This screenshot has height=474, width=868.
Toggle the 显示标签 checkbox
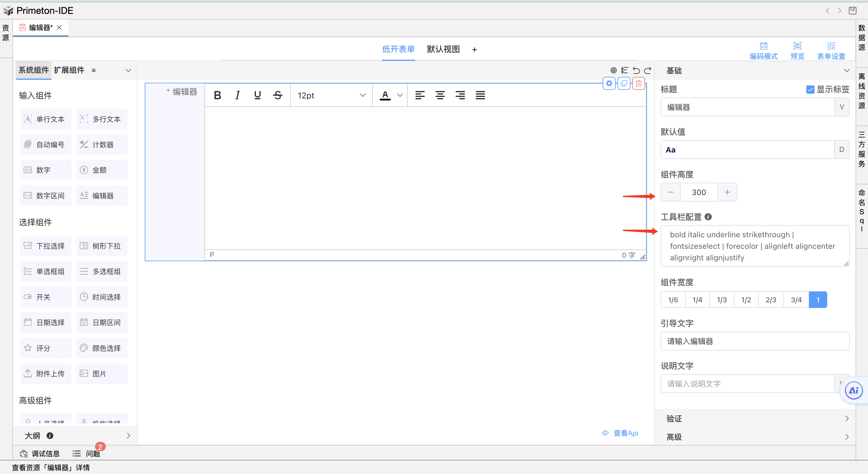pyautogui.click(x=810, y=89)
